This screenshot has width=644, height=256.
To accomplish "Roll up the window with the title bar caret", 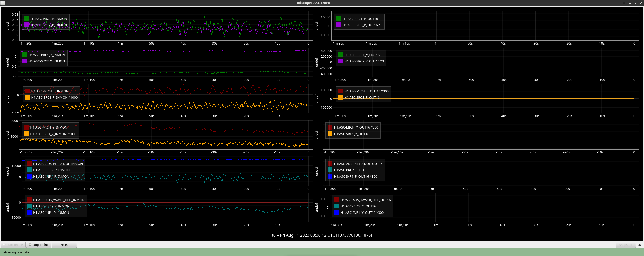I will (x=624, y=3).
